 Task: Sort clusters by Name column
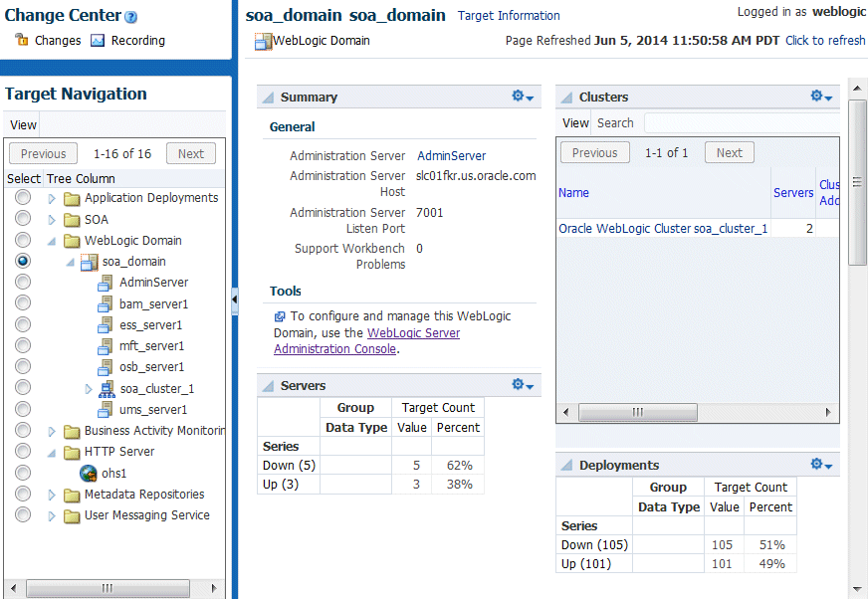[x=573, y=193]
